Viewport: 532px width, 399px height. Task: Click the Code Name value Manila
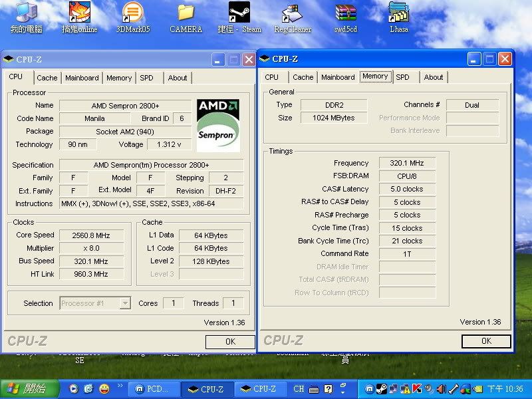coord(94,118)
